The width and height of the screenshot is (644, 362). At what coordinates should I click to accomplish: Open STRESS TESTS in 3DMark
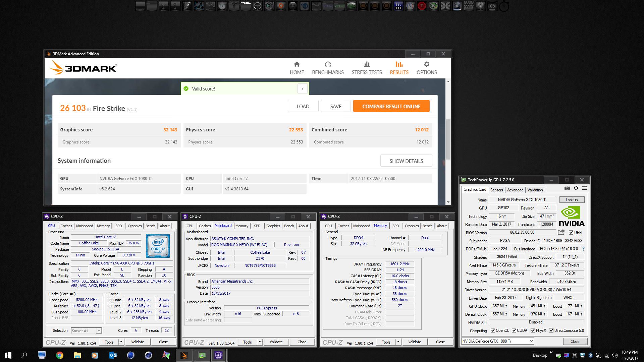[367, 68]
